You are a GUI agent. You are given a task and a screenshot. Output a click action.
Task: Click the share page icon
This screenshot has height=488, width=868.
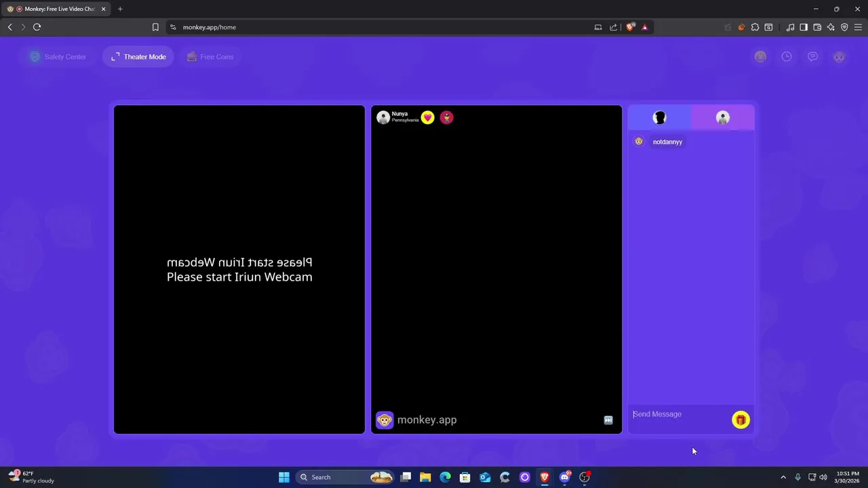(x=614, y=27)
